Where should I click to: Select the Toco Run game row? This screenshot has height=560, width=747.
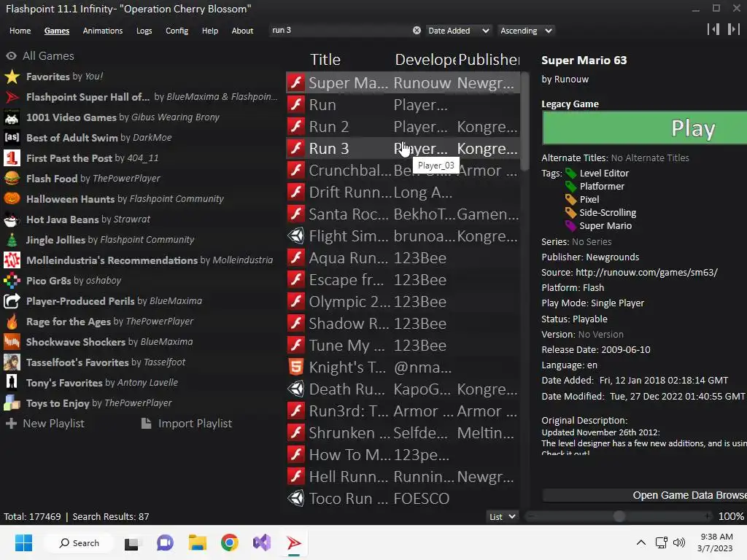[403, 499]
